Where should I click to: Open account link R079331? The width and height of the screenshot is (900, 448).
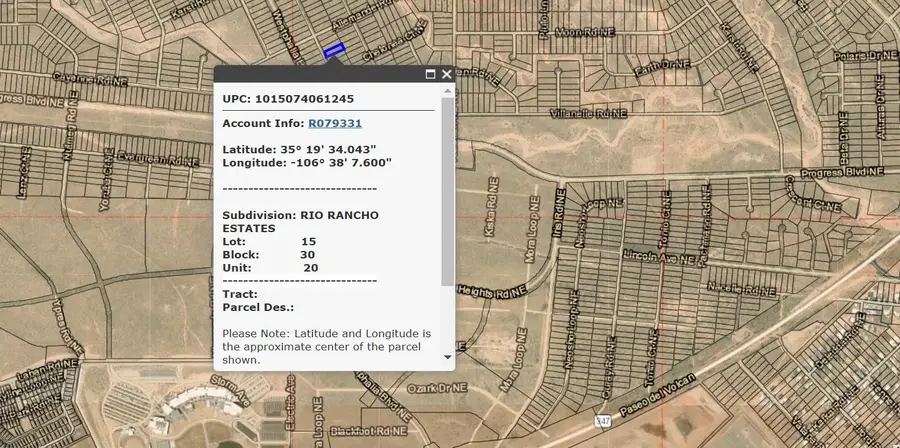tap(334, 123)
